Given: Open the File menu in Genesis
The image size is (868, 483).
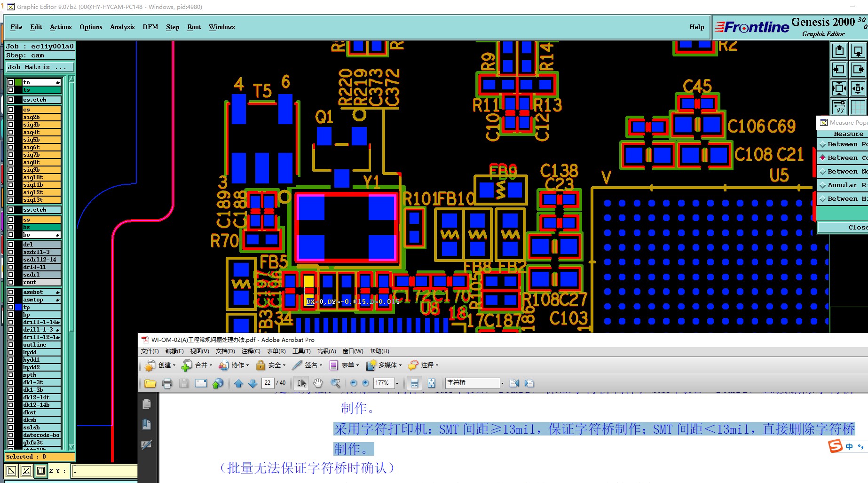Looking at the screenshot, I should pos(16,27).
